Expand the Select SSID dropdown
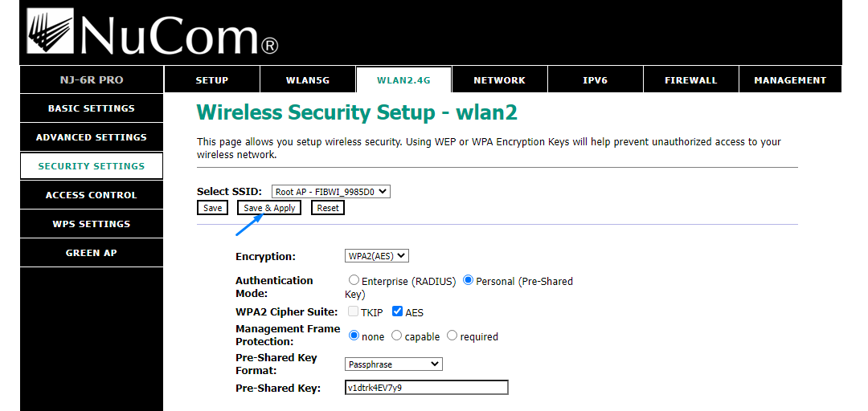The width and height of the screenshot is (868, 411). pos(331,192)
